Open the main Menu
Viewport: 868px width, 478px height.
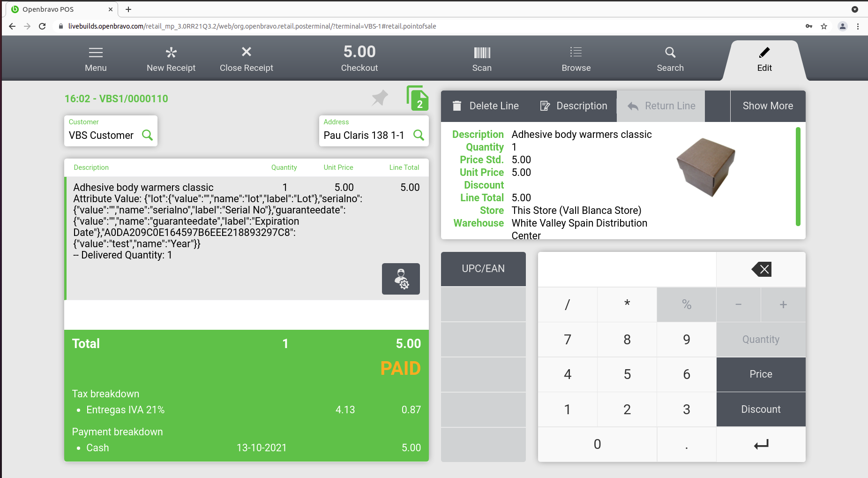[96, 59]
